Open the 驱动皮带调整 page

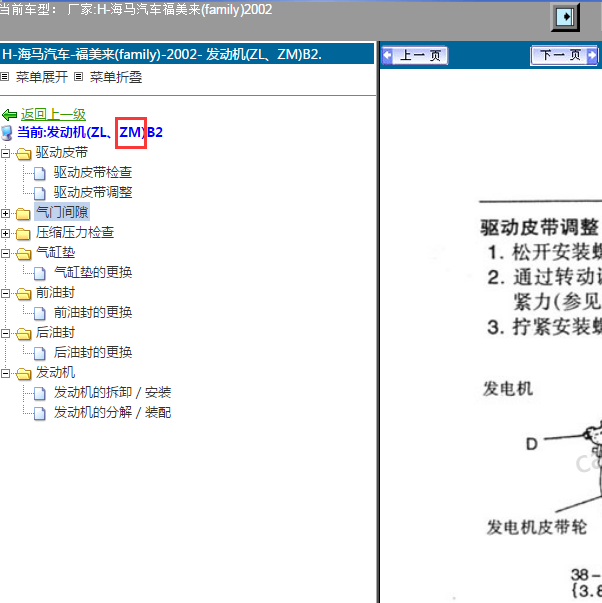click(x=93, y=192)
